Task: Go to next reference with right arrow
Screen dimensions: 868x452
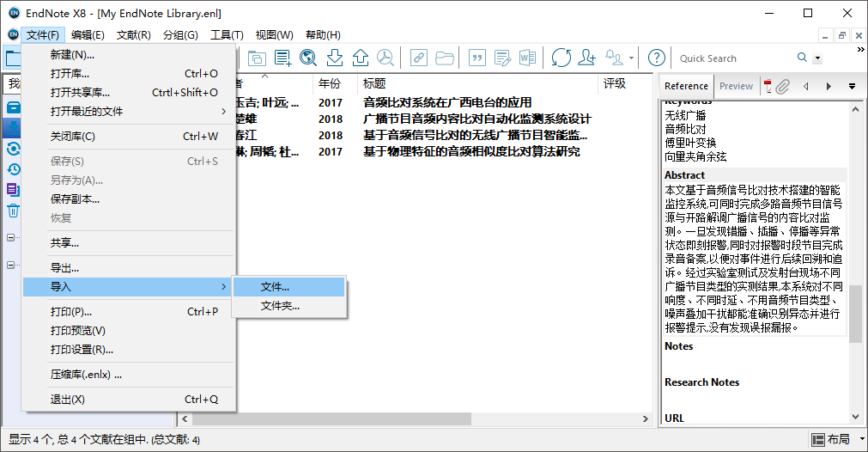Action: click(829, 87)
